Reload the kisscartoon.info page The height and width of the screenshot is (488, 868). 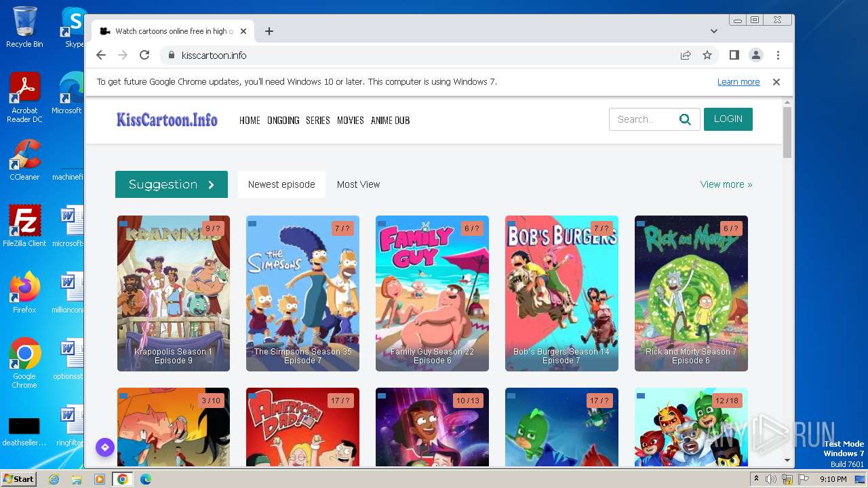coord(144,56)
